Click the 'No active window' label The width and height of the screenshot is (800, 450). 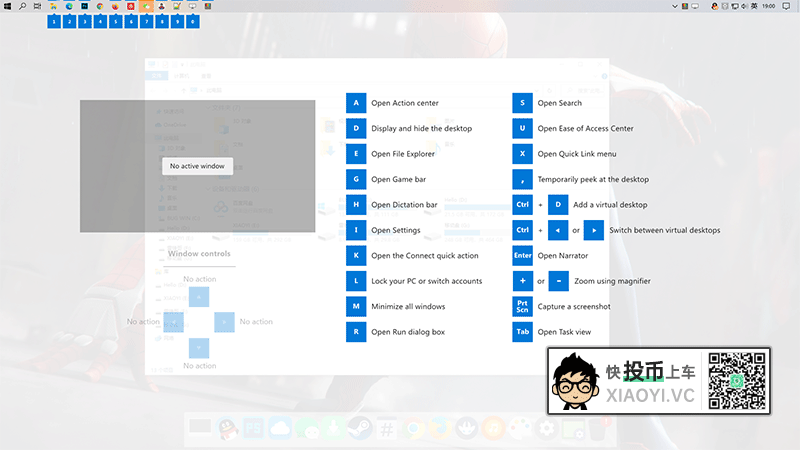pyautogui.click(x=197, y=166)
